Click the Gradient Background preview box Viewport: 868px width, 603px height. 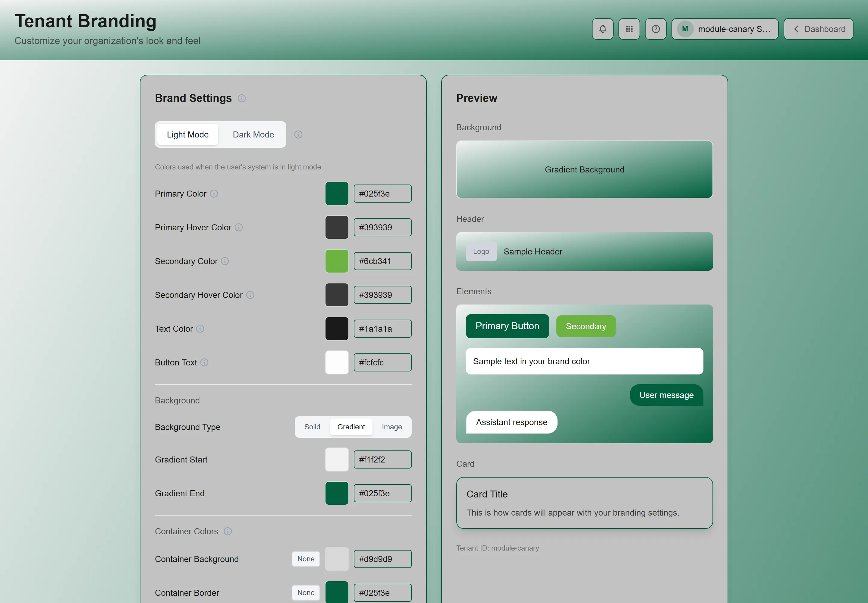coord(584,170)
